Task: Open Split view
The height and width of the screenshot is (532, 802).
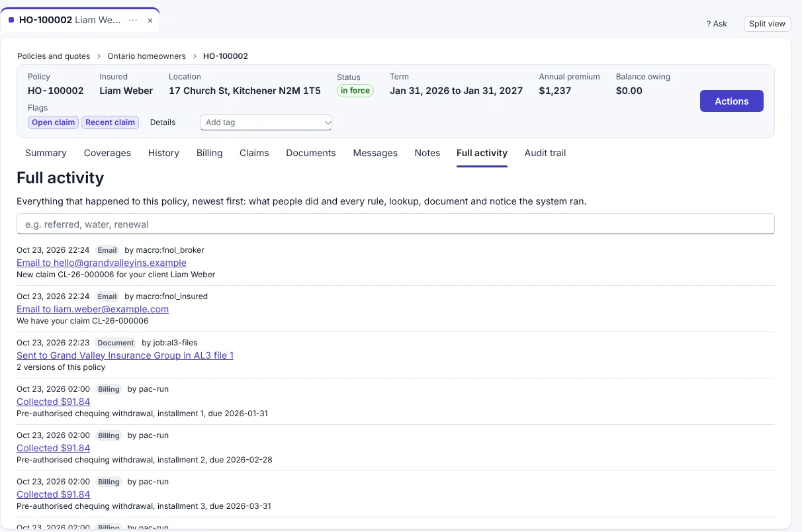Action: (767, 24)
